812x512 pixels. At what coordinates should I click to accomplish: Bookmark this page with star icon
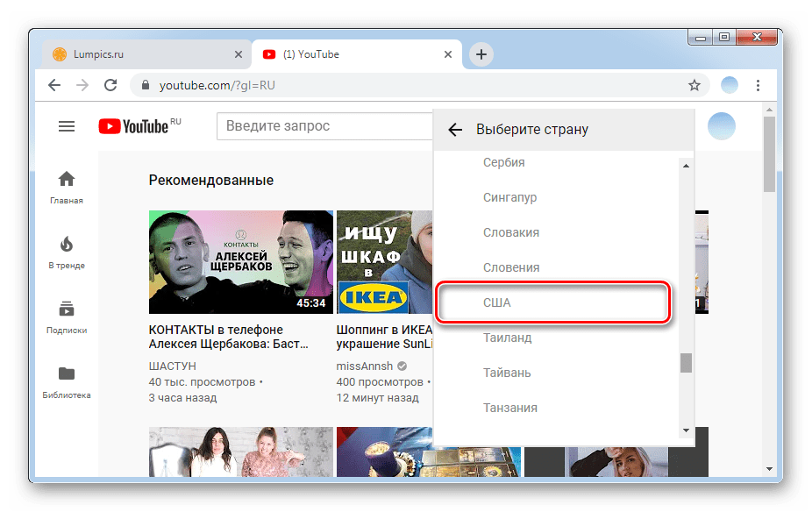tap(694, 85)
